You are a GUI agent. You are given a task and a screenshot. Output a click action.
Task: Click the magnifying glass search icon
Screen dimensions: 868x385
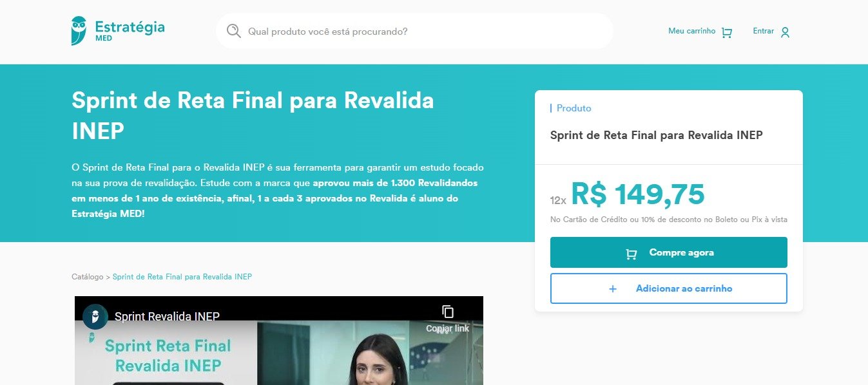[x=234, y=31]
